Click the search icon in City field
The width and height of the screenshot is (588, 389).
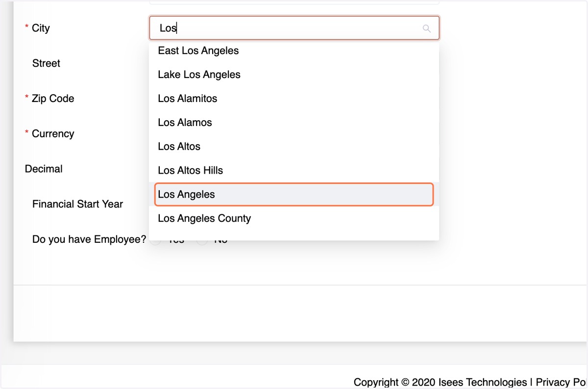pos(427,28)
